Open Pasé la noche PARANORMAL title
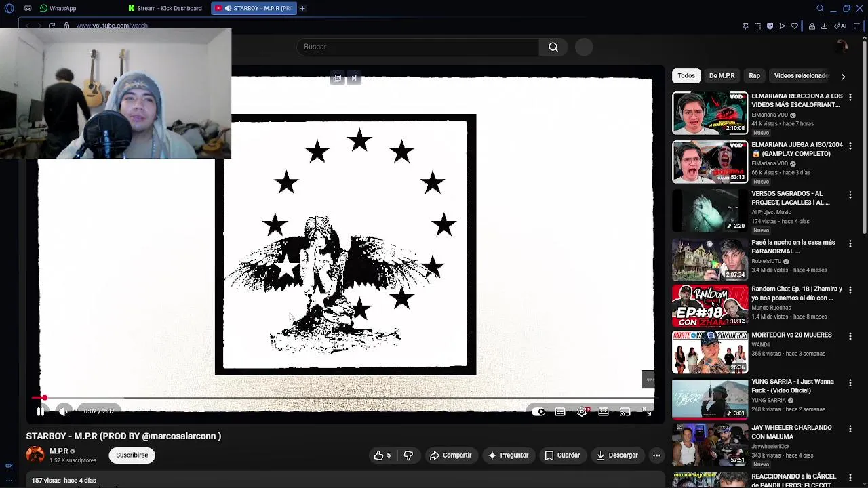 (x=793, y=247)
